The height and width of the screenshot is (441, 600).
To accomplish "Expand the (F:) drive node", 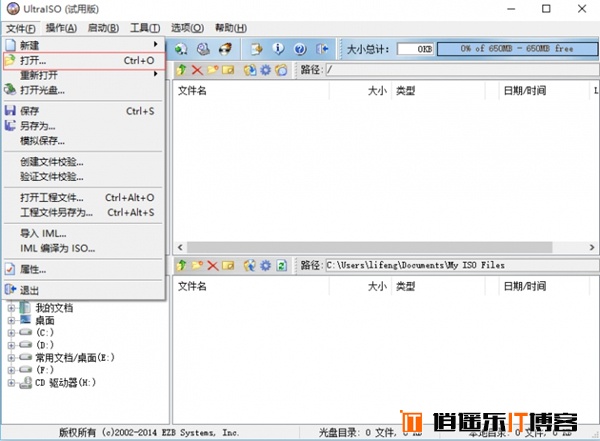I will pos(11,370).
